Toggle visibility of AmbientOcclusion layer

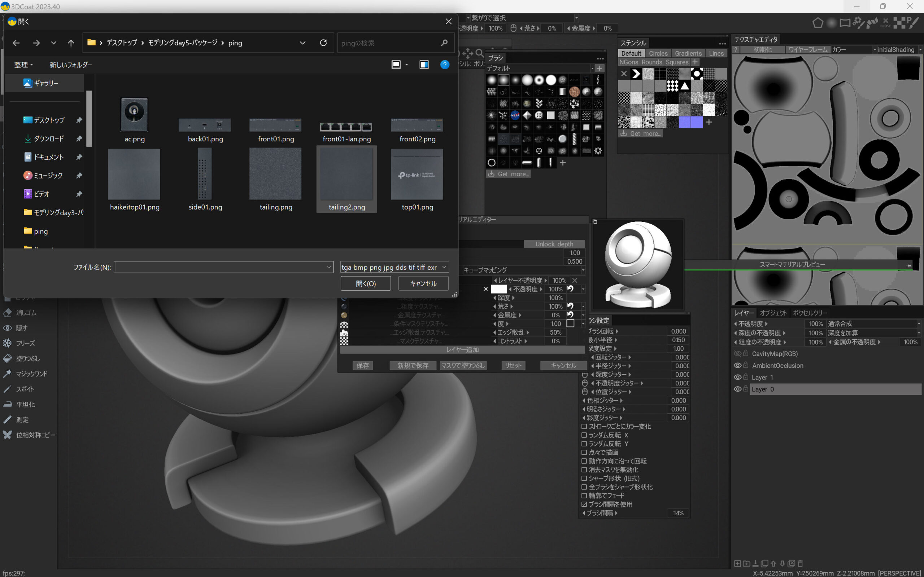tap(738, 365)
